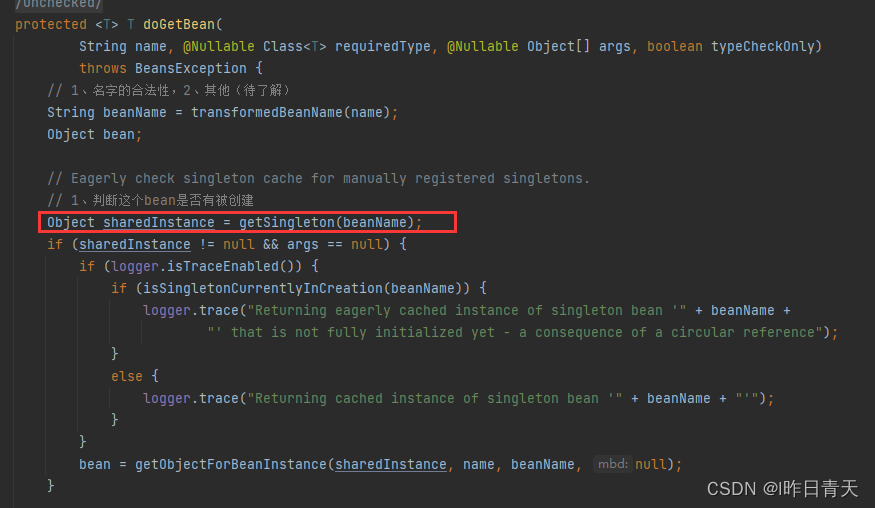This screenshot has height=508, width=875.
Task: Click the protected keyword
Action: 50,24
